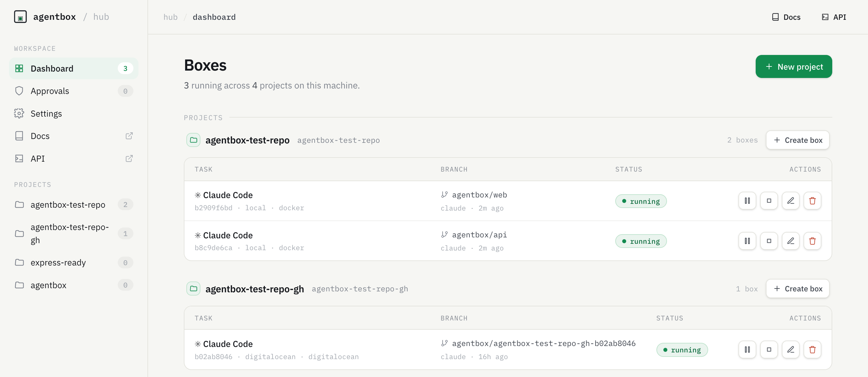Click the dashboard breadcrumb
Image resolution: width=868 pixels, height=377 pixels.
pos(214,17)
